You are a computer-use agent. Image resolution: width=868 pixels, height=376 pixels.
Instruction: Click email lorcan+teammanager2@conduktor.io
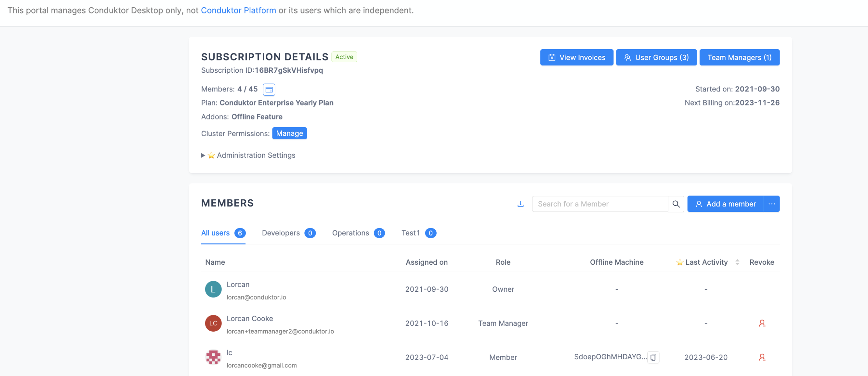point(280,331)
